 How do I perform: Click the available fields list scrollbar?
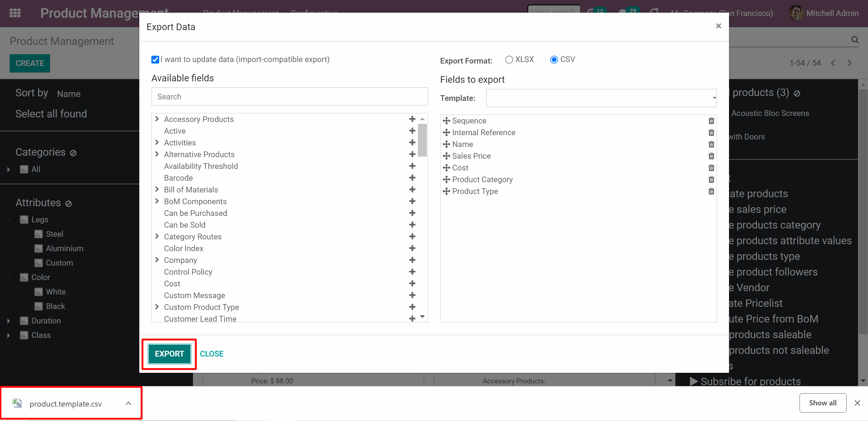(x=422, y=140)
